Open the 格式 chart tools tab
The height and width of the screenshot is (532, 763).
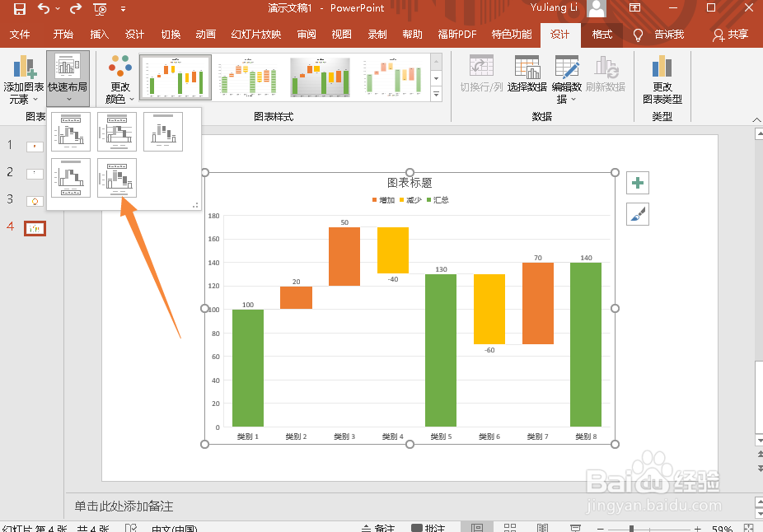pos(602,34)
